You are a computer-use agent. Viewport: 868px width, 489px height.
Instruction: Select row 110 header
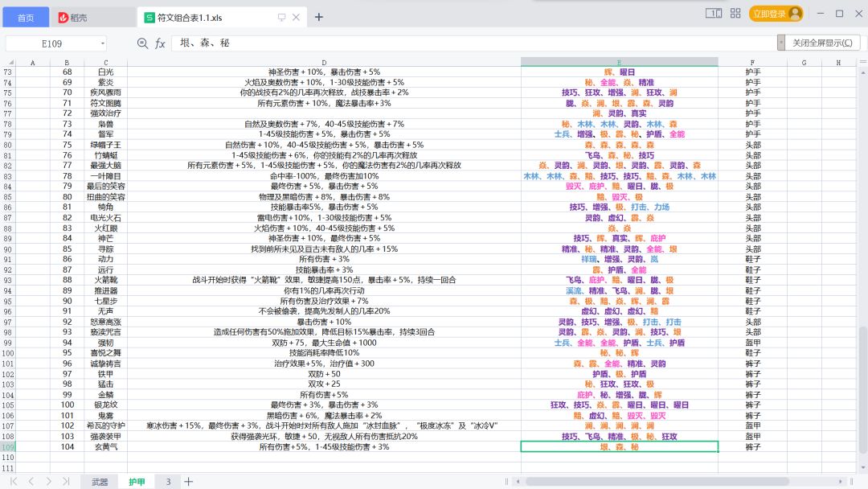tap(8, 458)
